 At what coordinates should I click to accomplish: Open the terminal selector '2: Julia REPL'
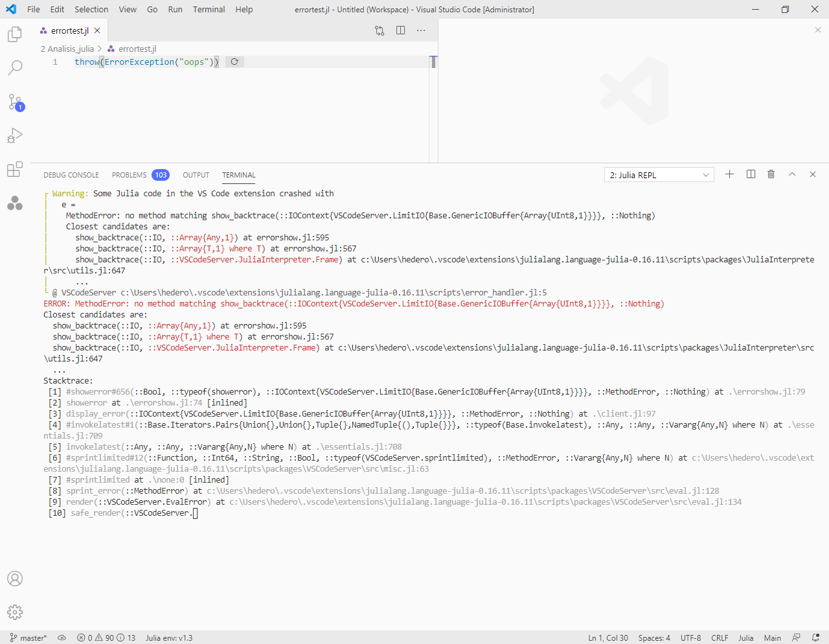tap(659, 175)
